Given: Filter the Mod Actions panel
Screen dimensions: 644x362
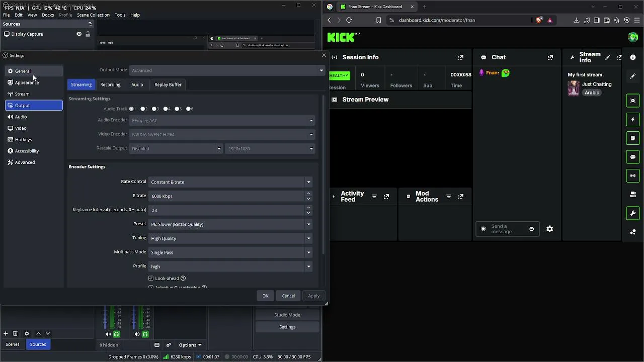Looking at the screenshot, I should [449, 197].
